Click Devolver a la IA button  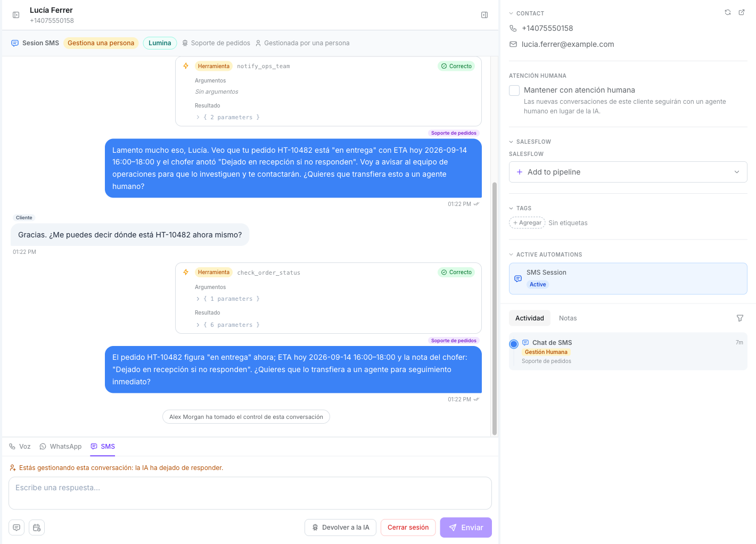point(341,527)
